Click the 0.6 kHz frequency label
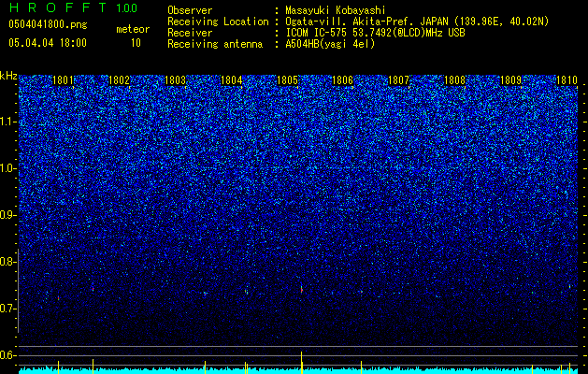588x374 pixels. pyautogui.click(x=8, y=355)
